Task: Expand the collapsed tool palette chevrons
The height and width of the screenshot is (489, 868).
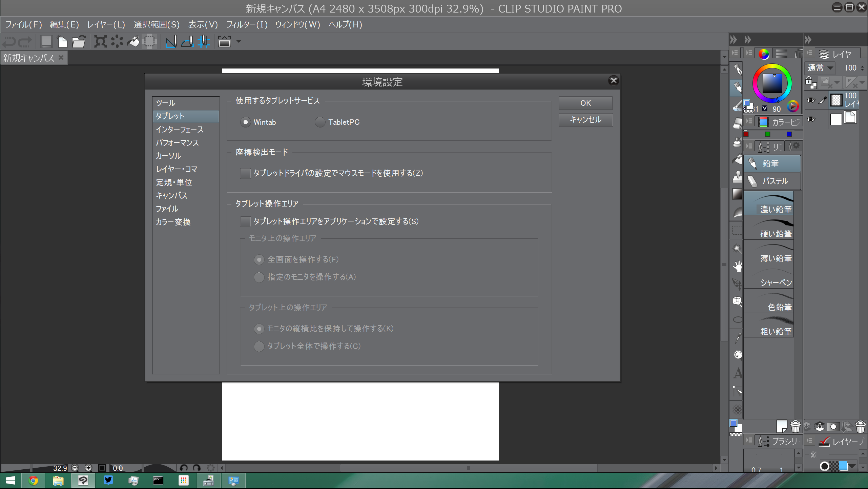Action: pyautogui.click(x=733, y=40)
